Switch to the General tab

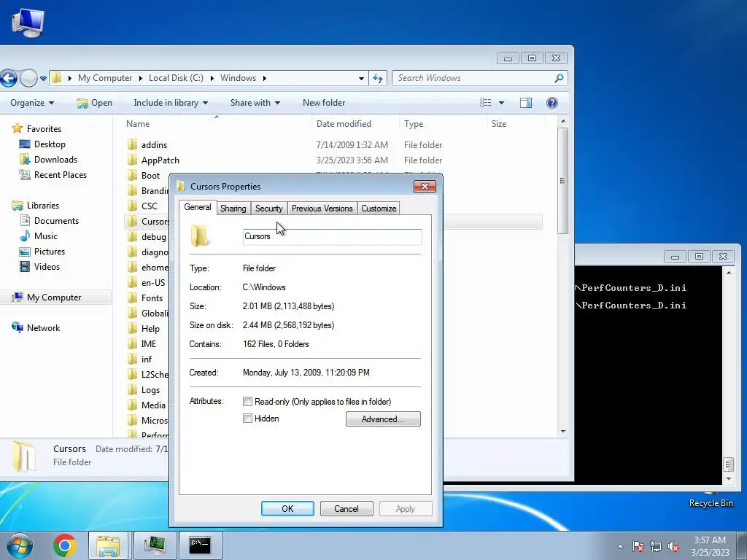pos(197,207)
